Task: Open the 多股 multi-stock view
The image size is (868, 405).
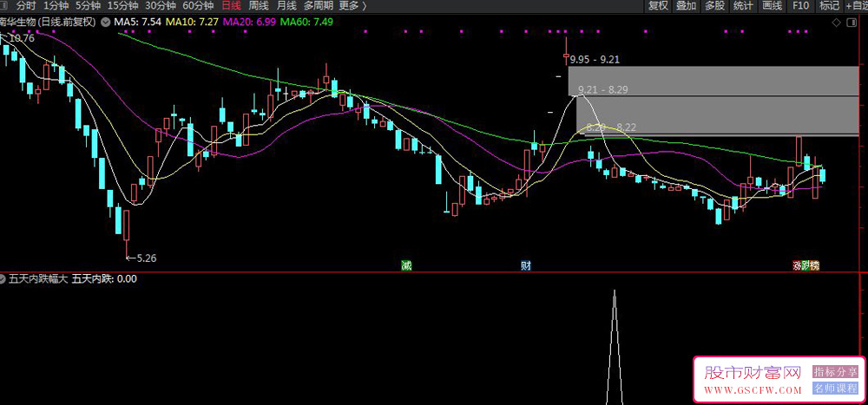Action: [714, 6]
